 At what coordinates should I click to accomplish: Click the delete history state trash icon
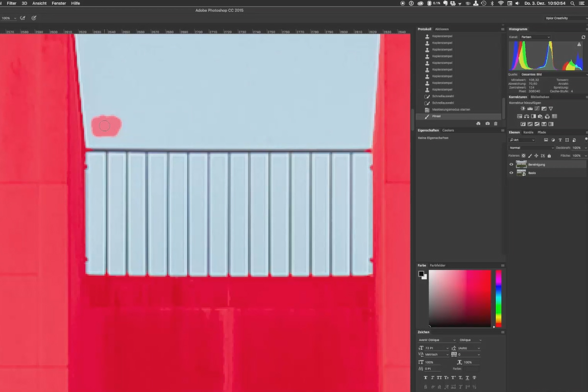[495, 123]
